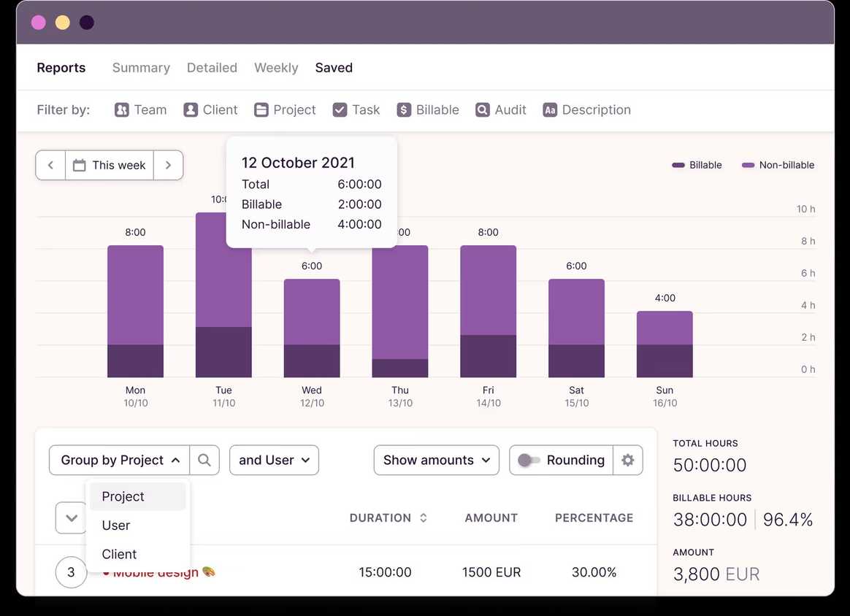
Task: Click the Audit magnifier icon
Action: click(483, 110)
